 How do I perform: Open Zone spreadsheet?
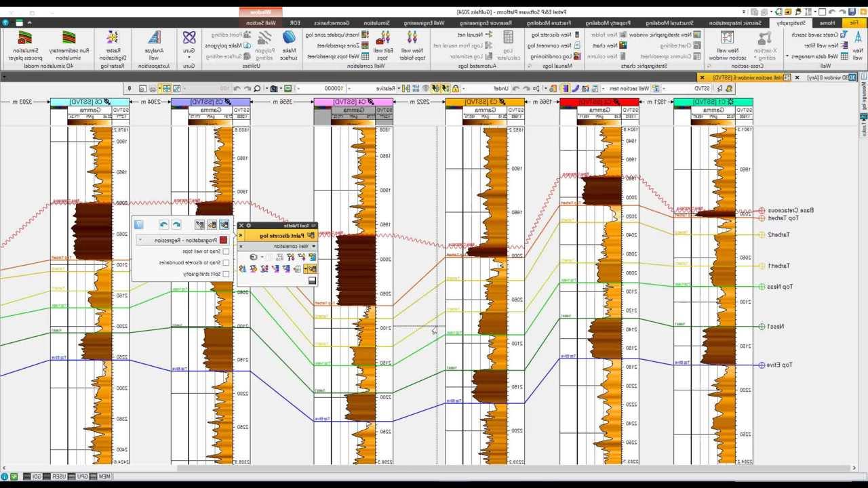click(342, 45)
